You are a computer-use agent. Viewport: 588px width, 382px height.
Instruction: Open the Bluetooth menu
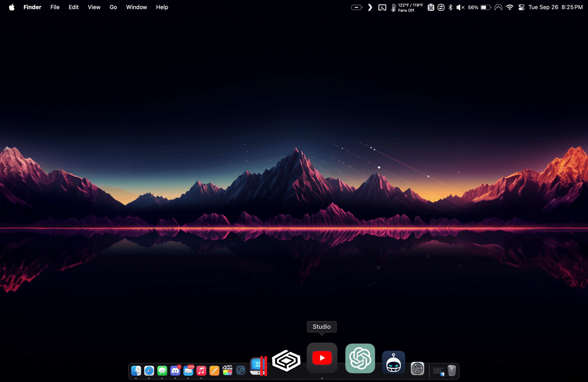point(450,7)
